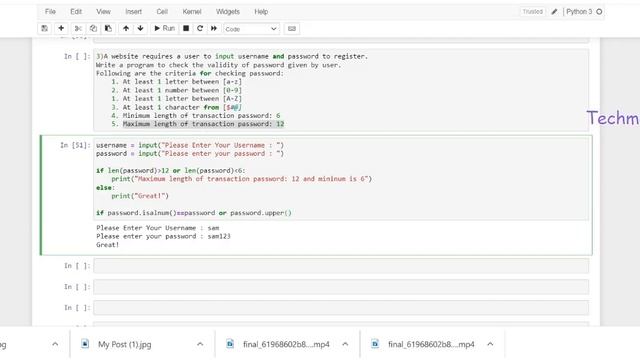640x360 pixels.
Task: Cut selected cells with scissors icon
Action: 78,28
